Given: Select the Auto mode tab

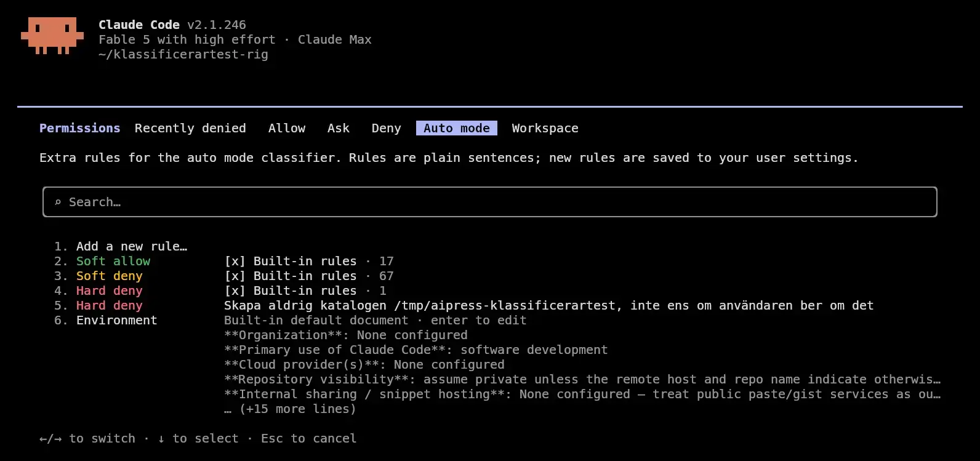Looking at the screenshot, I should coord(457,128).
